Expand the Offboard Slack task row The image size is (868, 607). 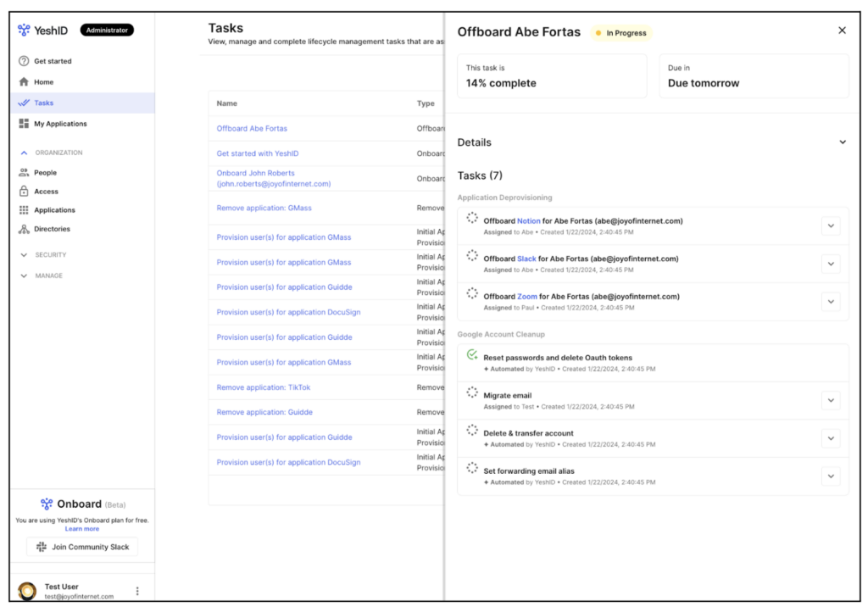(831, 264)
